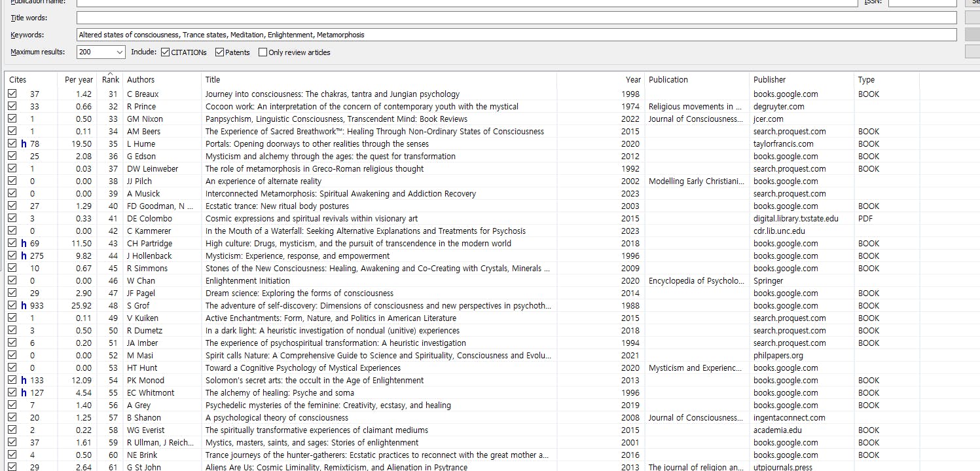The image size is (980, 471).
Task: Click the h-index icon for S Grof row
Action: 24,306
